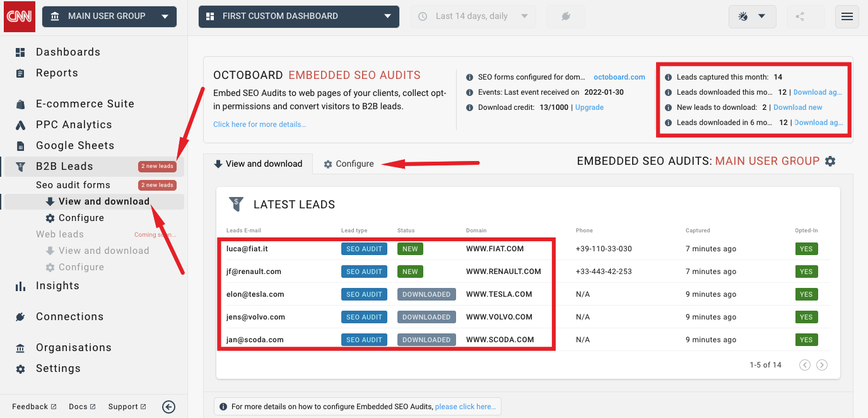Click the Dashboards grid icon
This screenshot has width=868, height=418.
click(20, 52)
